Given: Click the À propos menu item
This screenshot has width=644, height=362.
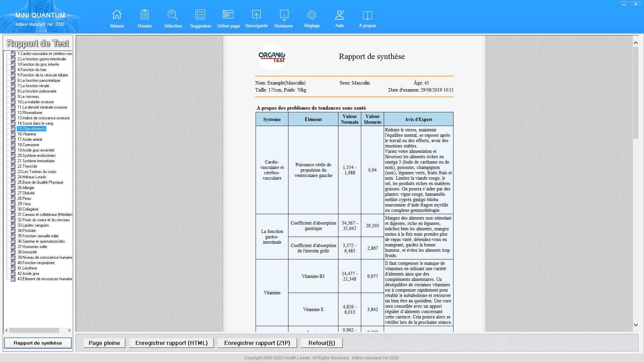Looking at the screenshot, I should (367, 18).
